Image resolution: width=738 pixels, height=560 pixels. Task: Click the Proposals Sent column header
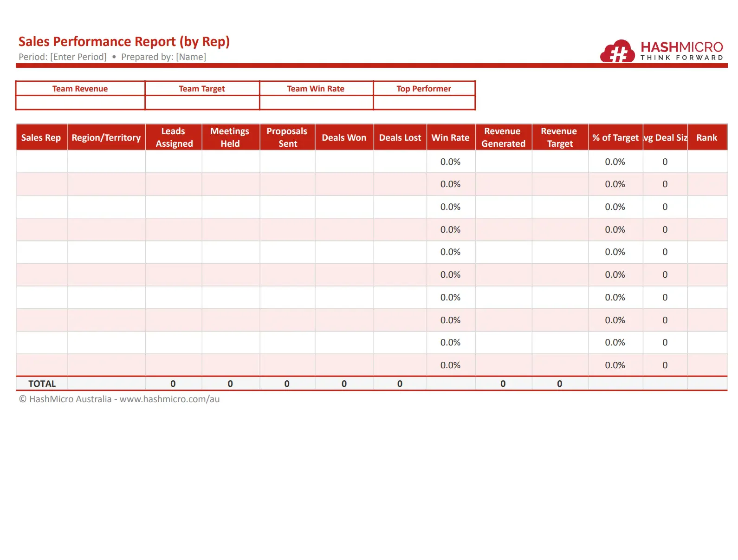[x=287, y=137]
